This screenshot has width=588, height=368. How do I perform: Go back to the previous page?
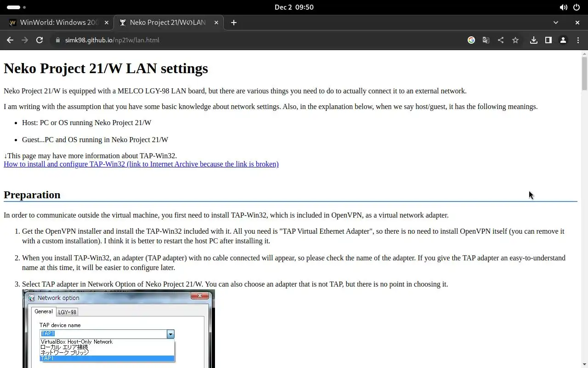click(10, 40)
